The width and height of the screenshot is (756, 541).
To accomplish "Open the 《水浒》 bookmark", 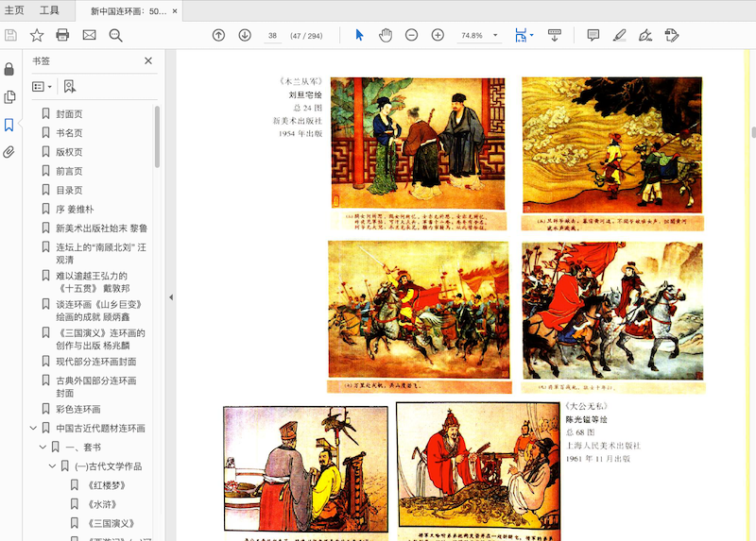I will (x=102, y=504).
